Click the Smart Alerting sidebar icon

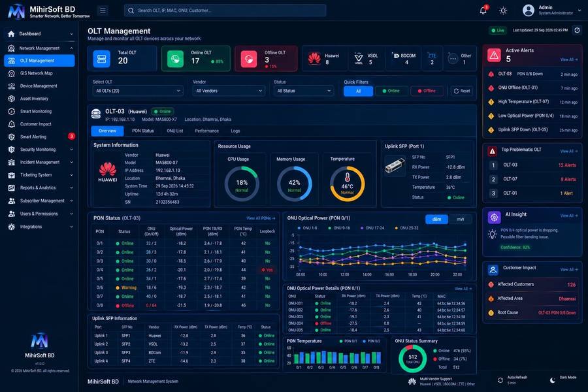coord(12,137)
